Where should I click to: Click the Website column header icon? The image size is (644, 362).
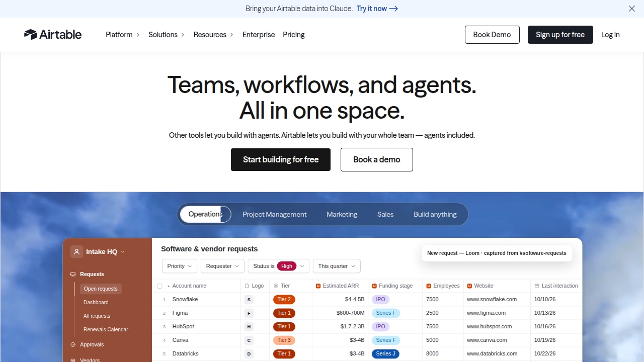tap(469, 286)
